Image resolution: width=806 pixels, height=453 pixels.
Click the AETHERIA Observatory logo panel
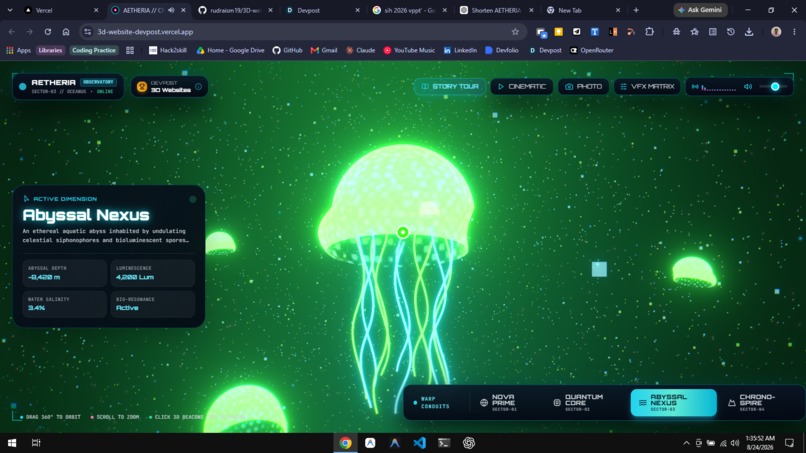click(x=68, y=86)
